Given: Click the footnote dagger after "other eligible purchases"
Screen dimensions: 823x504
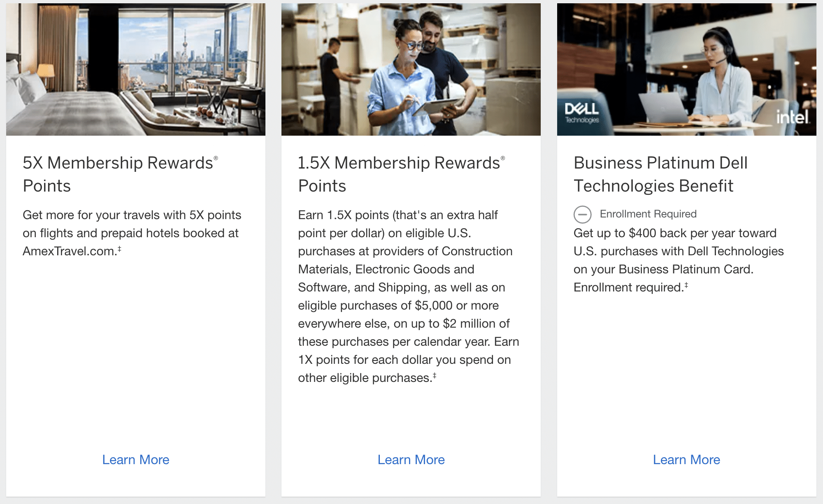Looking at the screenshot, I should (435, 375).
